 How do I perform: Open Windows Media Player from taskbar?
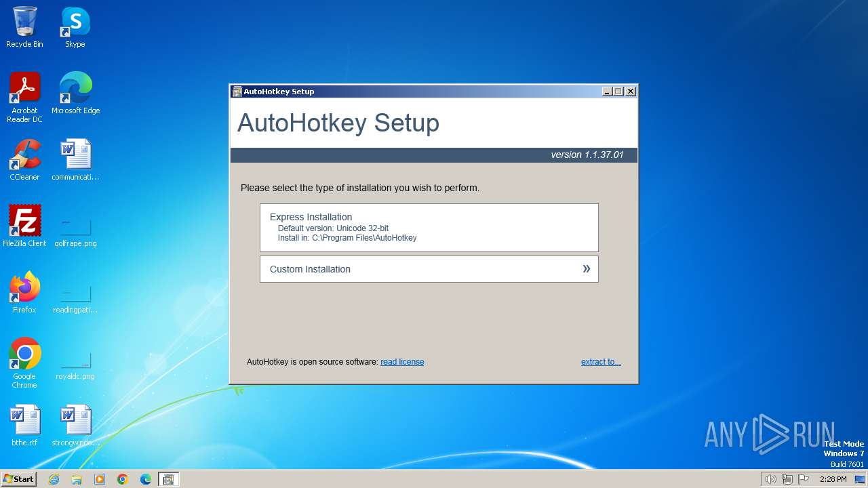point(100,479)
